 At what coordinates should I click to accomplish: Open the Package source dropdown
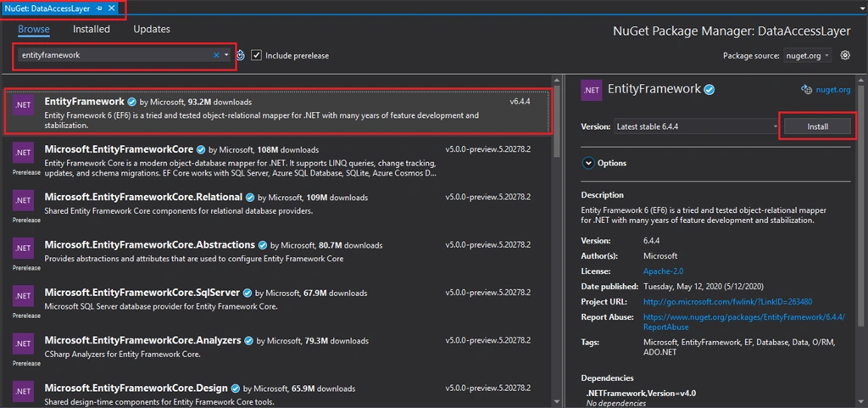(807, 55)
